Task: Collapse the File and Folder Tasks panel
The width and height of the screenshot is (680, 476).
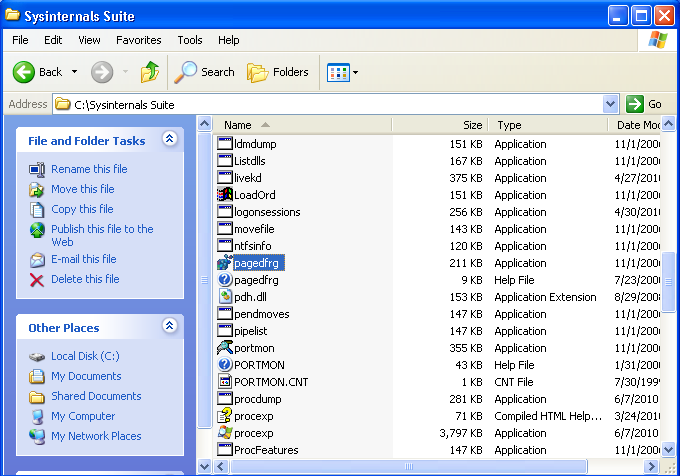Action: click(x=170, y=139)
